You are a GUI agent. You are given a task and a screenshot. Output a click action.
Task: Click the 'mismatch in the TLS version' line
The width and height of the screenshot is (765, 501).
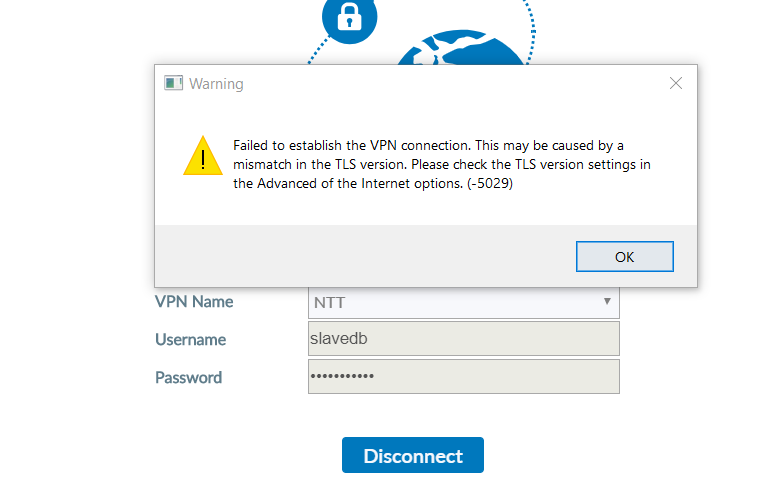pyautogui.click(x=442, y=164)
